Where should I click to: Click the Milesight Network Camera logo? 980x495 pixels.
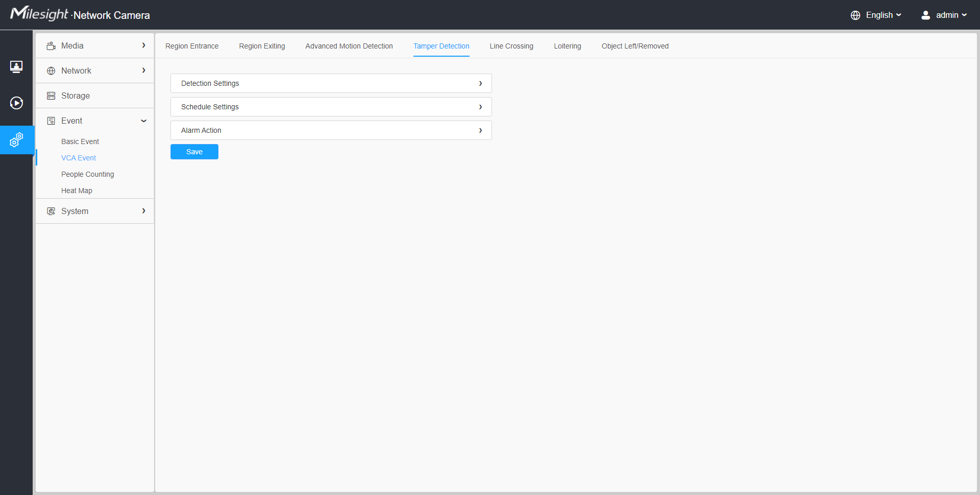pos(80,14)
